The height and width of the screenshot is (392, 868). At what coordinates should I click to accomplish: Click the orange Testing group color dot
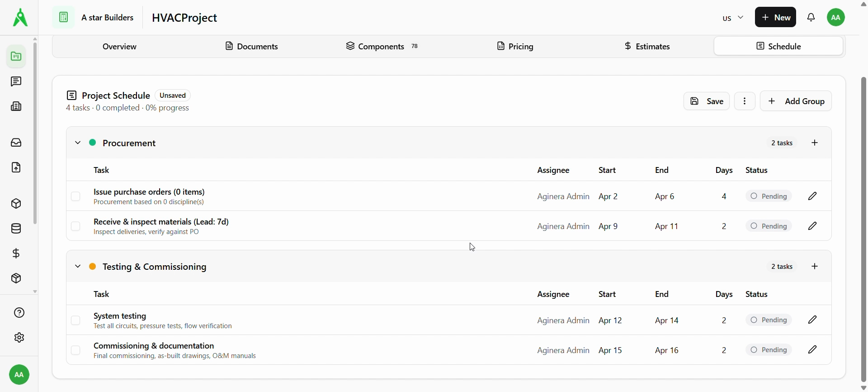pyautogui.click(x=93, y=267)
